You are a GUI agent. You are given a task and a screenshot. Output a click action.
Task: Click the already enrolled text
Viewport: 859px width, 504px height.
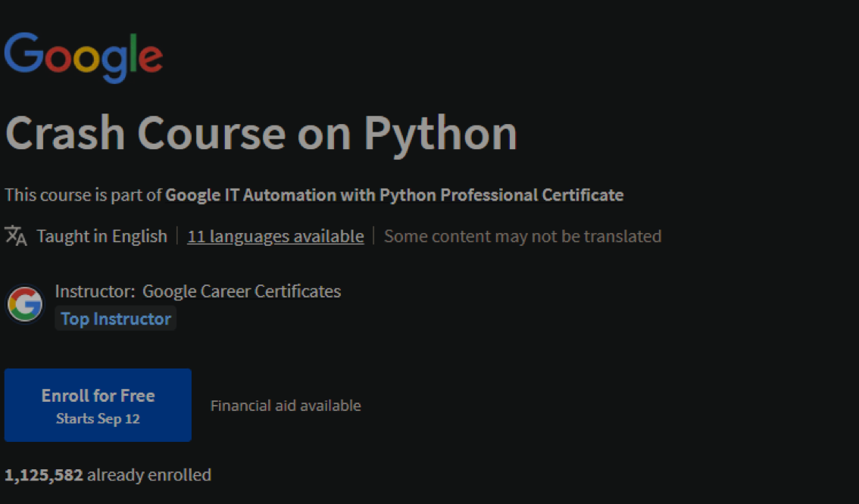[149, 475]
